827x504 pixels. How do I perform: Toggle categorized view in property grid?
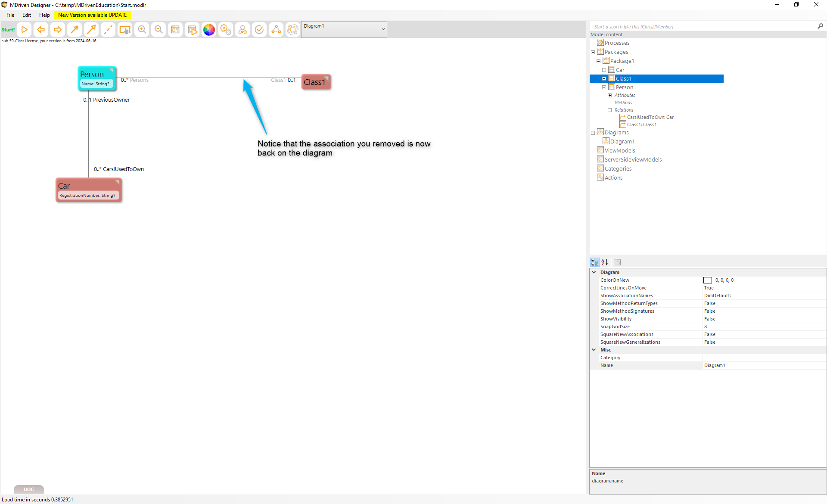point(595,262)
